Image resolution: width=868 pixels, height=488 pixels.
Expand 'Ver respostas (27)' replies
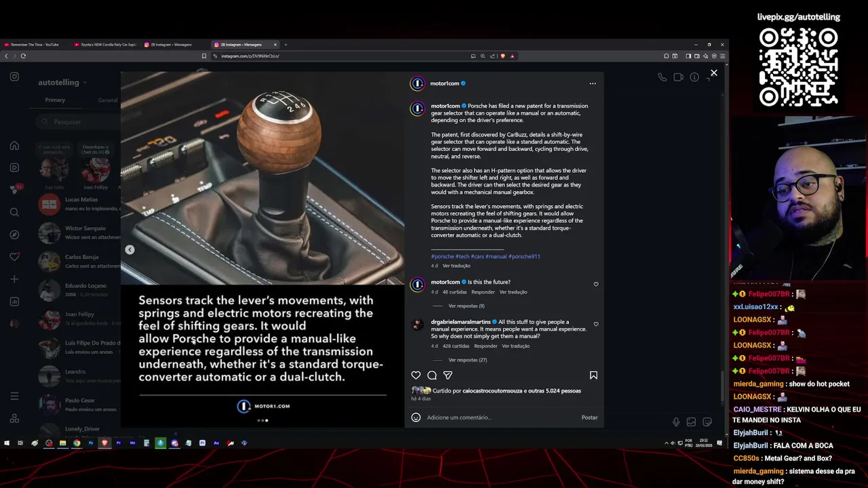[468, 360]
